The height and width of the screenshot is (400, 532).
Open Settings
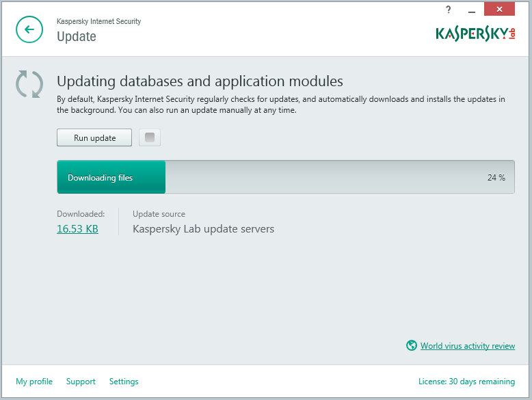click(124, 382)
